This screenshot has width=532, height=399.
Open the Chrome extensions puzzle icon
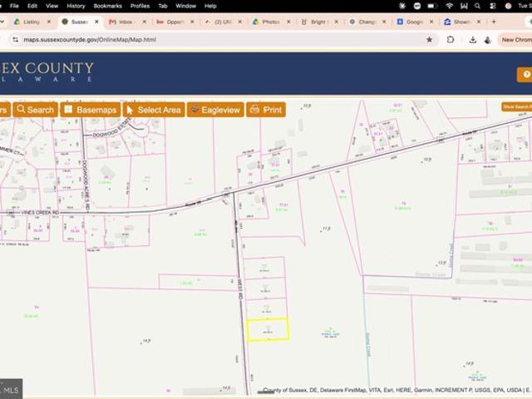click(x=451, y=40)
